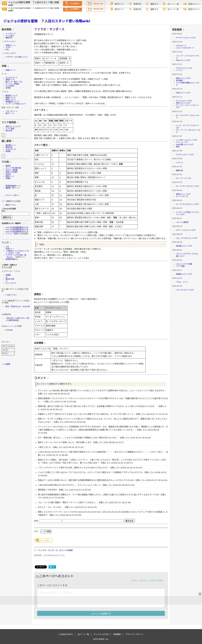Open 潜水艦ルート sidebar link
Image resolution: width=202 pixels, height=644 pixels.
(11, 145)
